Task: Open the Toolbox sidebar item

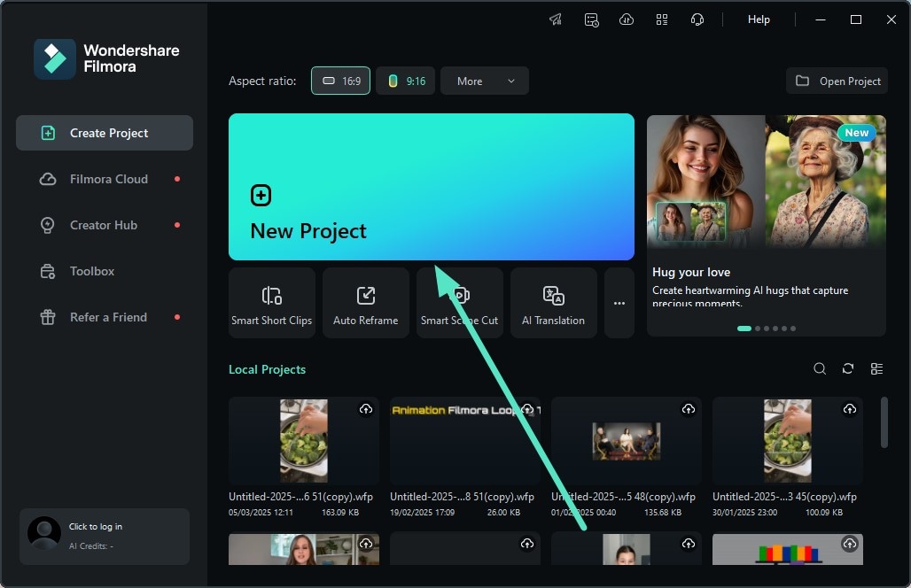Action: pos(105,271)
